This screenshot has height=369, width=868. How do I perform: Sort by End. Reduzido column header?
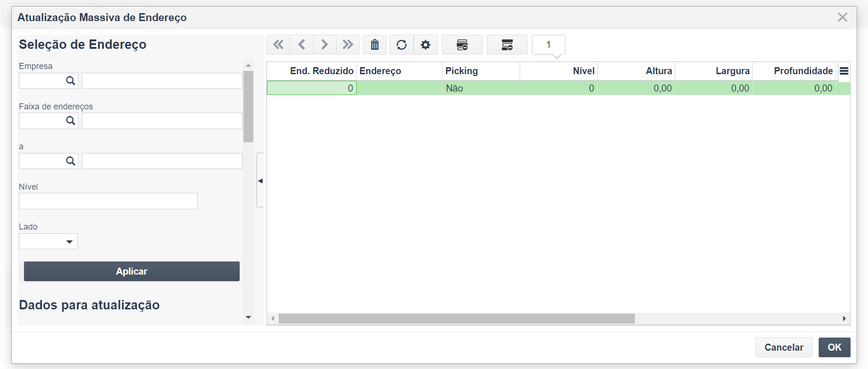click(x=312, y=71)
